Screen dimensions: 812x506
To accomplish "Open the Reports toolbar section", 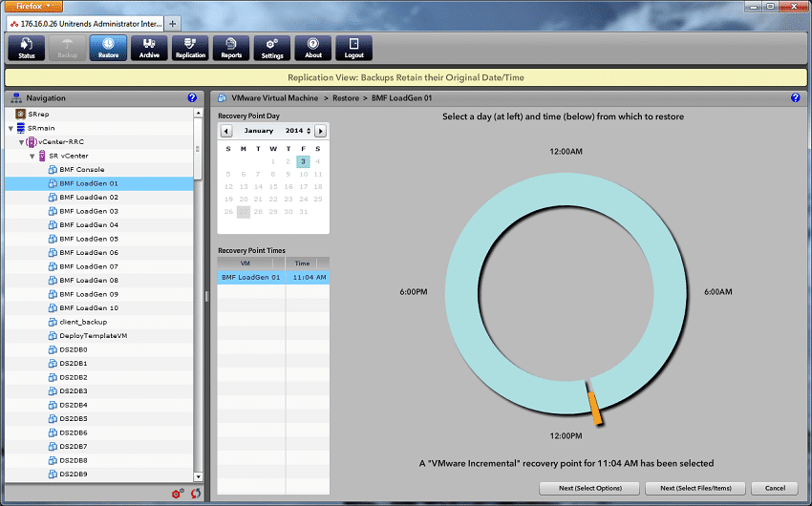I will coord(231,48).
